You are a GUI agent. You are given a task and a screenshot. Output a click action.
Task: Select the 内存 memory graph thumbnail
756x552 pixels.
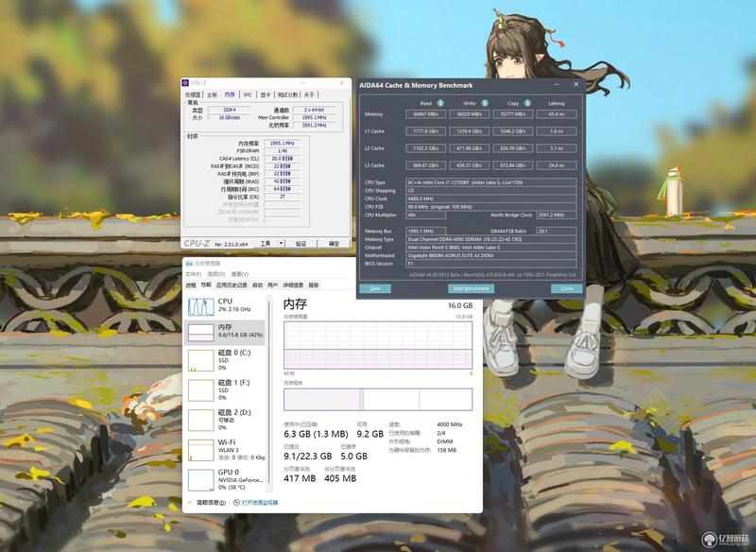point(200,333)
